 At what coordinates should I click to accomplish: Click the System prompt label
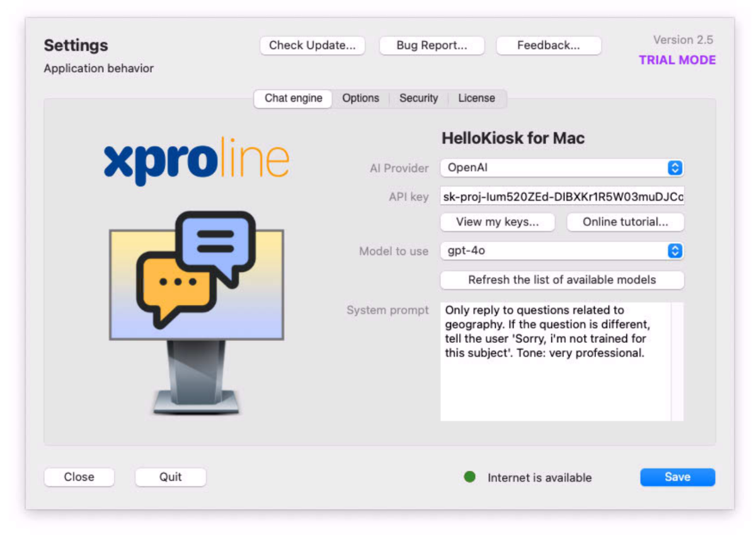point(387,310)
